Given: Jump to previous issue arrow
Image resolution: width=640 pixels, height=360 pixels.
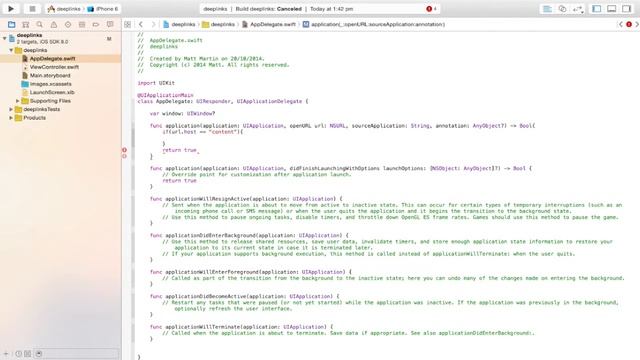Looking at the screenshot, I should click(621, 24).
